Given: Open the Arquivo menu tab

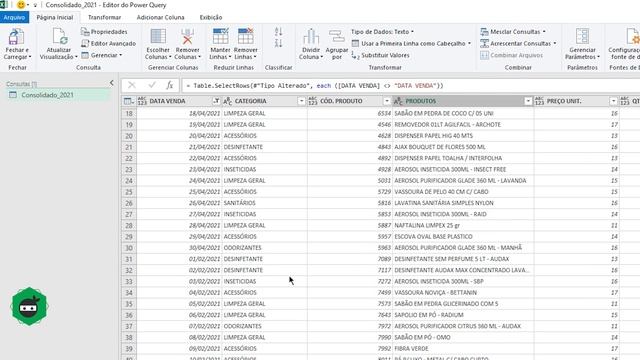Looking at the screenshot, I should tap(14, 17).
